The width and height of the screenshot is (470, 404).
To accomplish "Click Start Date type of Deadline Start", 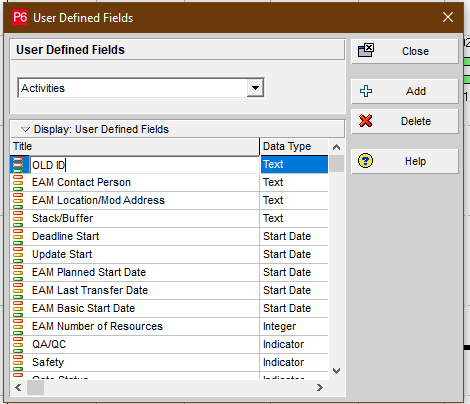I will [x=294, y=237].
